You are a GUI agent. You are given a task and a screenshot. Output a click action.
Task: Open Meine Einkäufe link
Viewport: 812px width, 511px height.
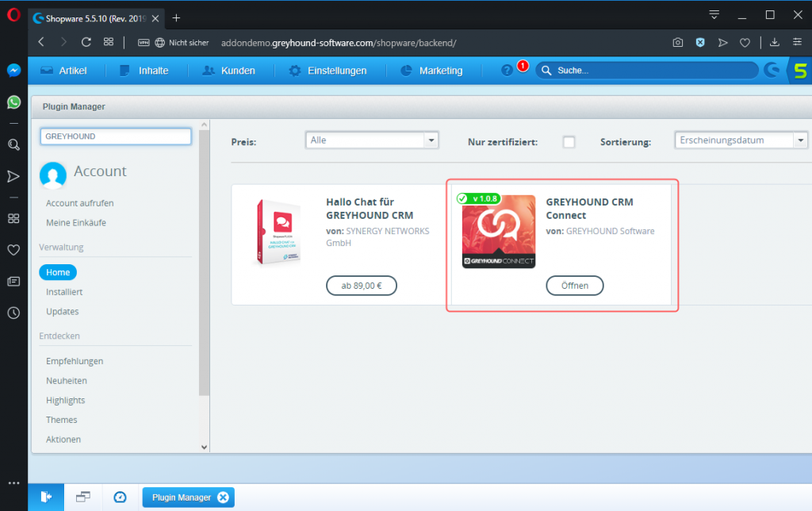(x=76, y=223)
